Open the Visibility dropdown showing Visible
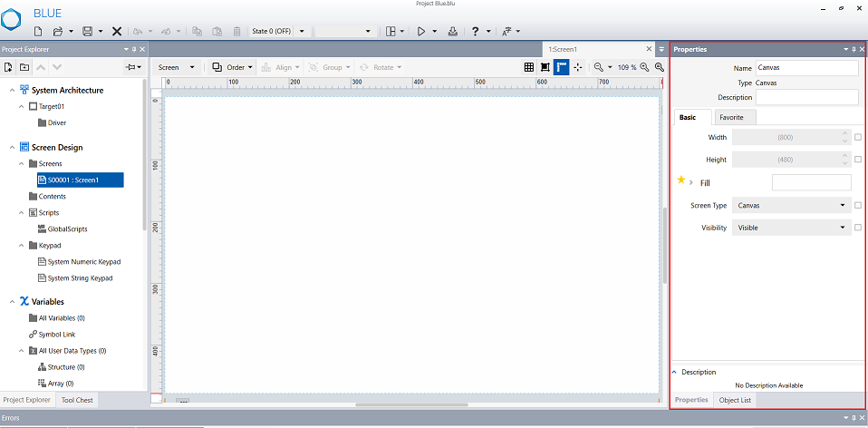The image size is (868, 428). (791, 228)
